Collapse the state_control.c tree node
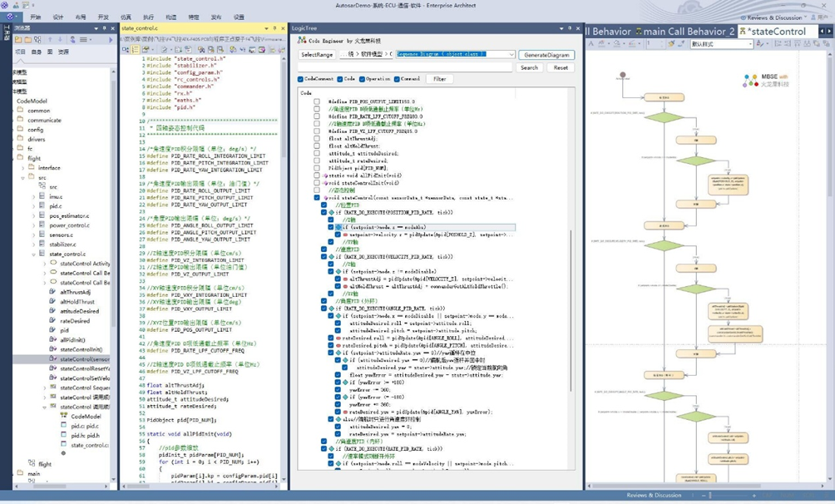This screenshot has height=504, width=835. (x=34, y=254)
